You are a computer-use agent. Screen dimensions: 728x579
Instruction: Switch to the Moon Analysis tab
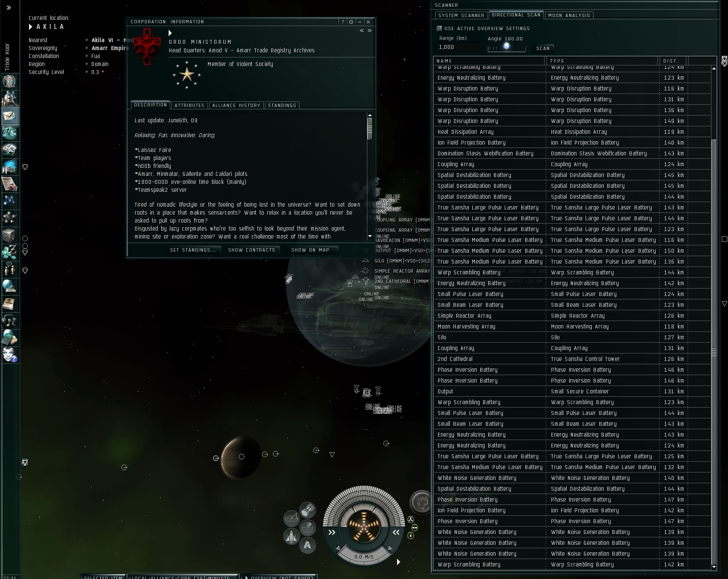coord(570,15)
